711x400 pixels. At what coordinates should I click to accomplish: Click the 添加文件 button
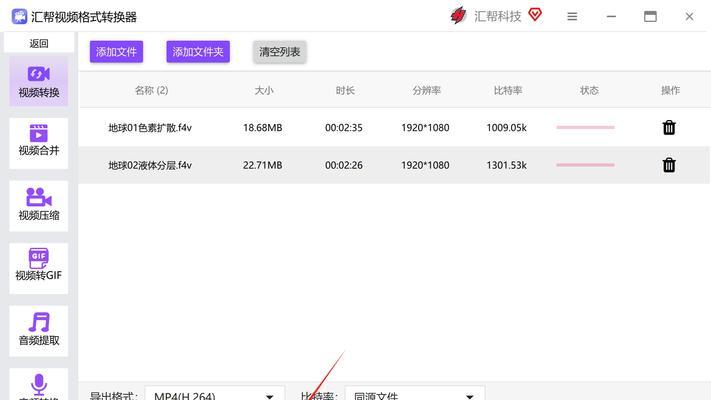[x=117, y=52]
